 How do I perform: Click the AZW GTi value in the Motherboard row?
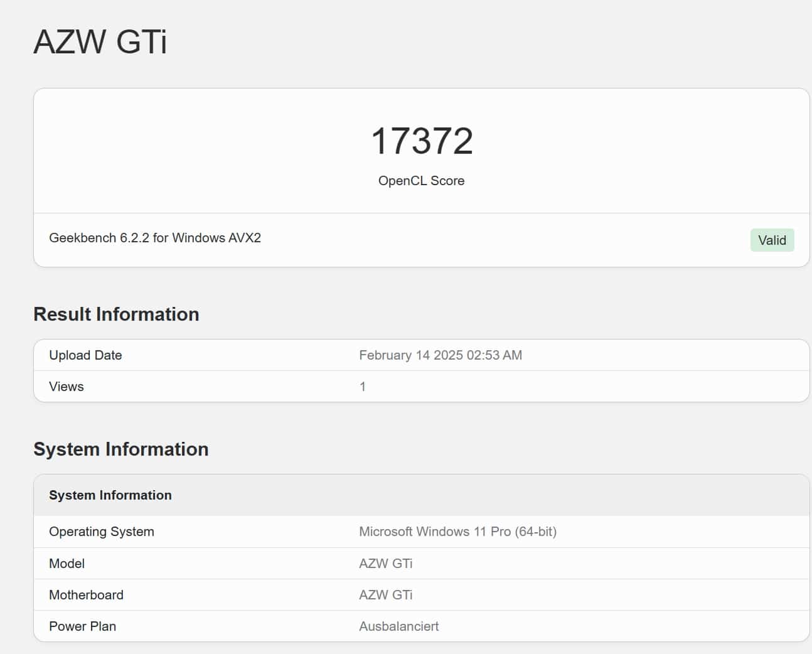(385, 595)
